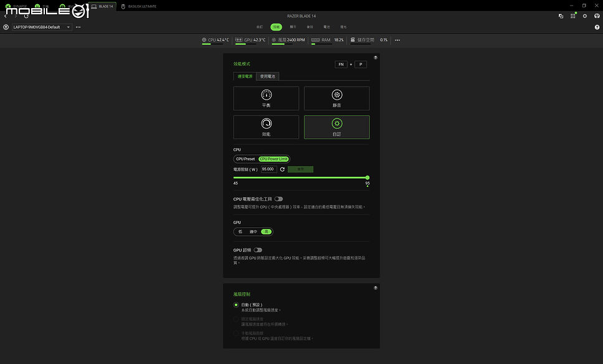Open settings via the gear icon
This screenshot has height=364, width=603.
click(585, 16)
